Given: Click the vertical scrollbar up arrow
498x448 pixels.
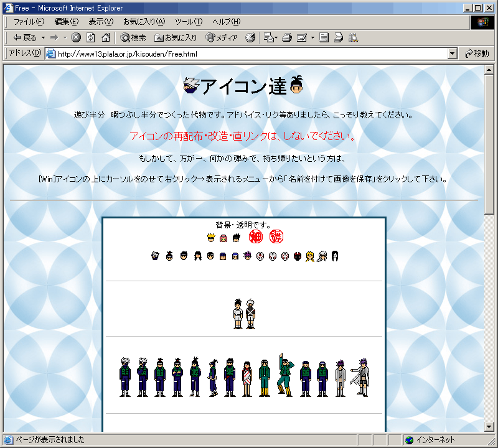Looking at the screenshot, I should click(x=489, y=70).
